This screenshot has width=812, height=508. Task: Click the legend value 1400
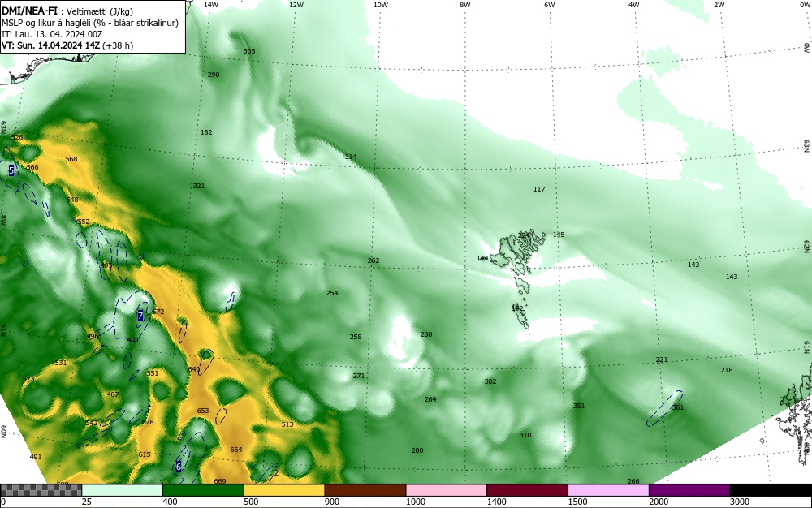coord(496,502)
